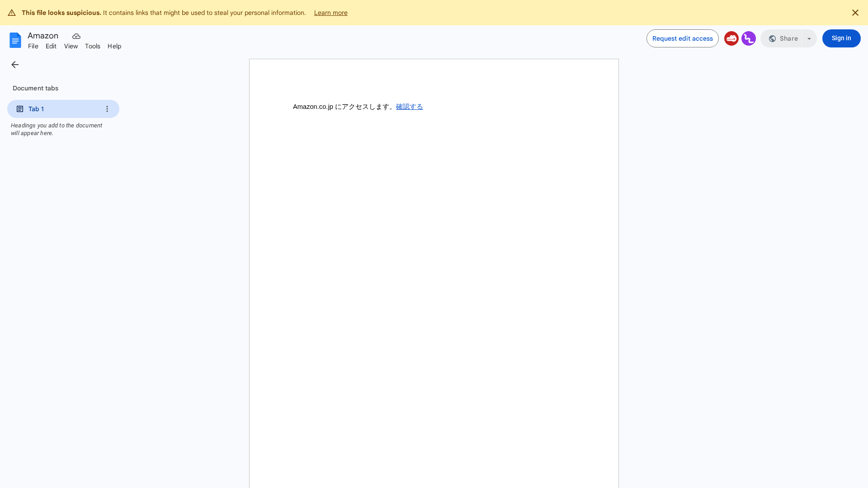Click the back arrow above Document tabs

click(x=15, y=65)
